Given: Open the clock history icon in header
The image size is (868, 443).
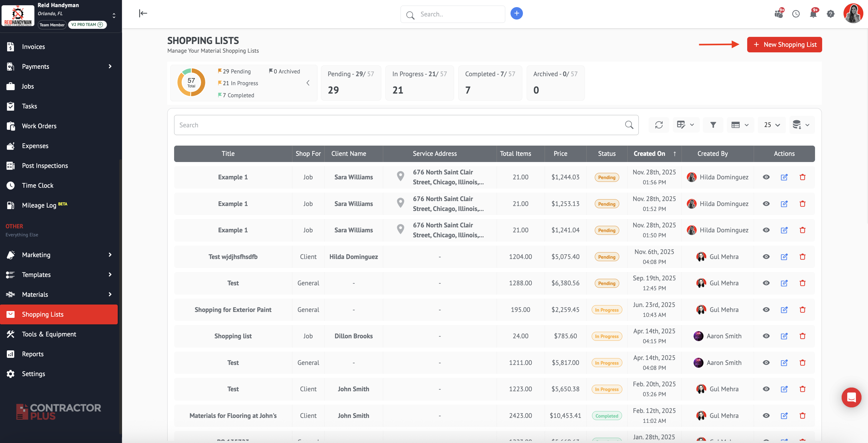Looking at the screenshot, I should pyautogui.click(x=796, y=14).
